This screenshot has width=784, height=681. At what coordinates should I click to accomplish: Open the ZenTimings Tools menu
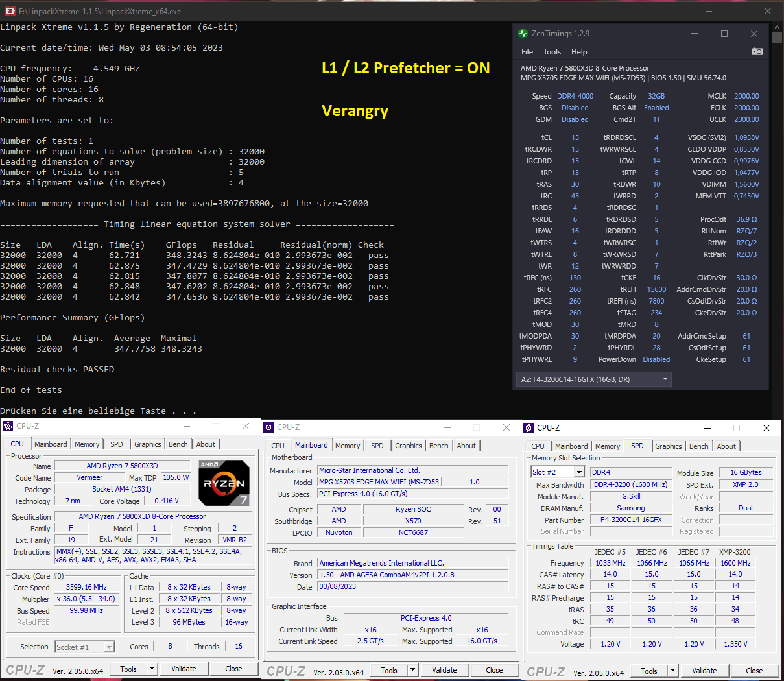[552, 52]
